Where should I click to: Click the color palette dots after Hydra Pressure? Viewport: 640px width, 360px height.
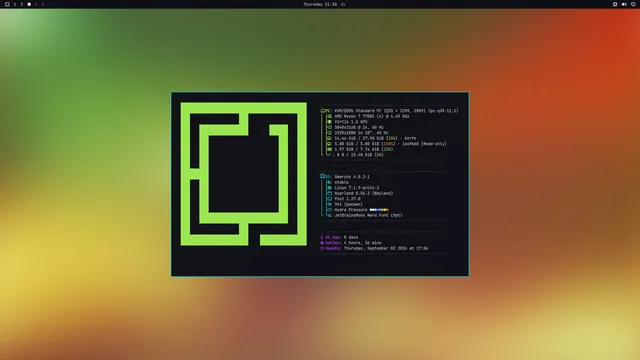click(379, 210)
